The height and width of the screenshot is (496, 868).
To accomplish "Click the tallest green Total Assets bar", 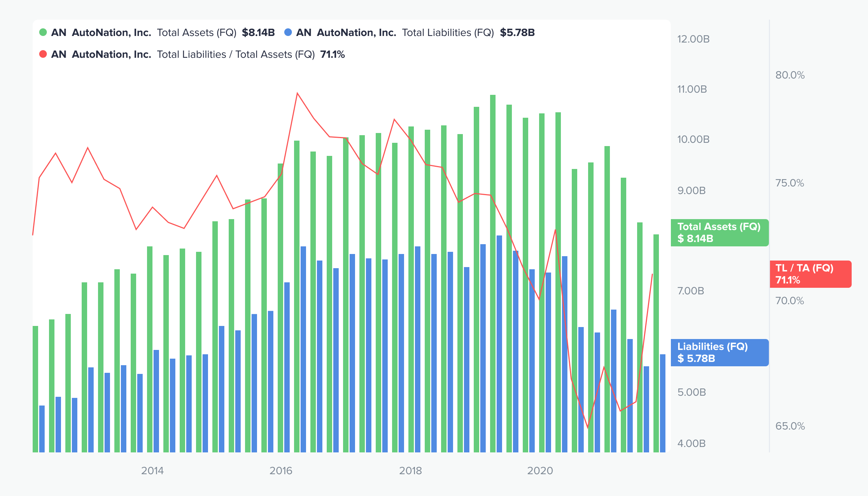I will 493,274.
